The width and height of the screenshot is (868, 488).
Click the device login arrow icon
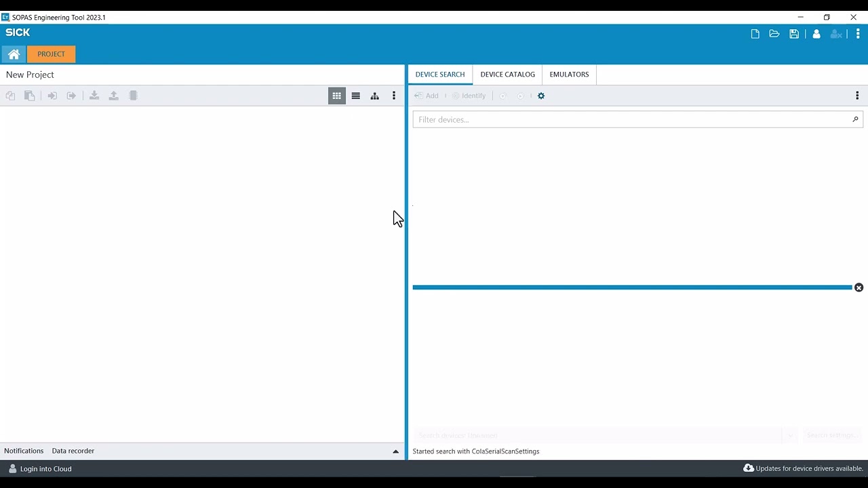52,96
